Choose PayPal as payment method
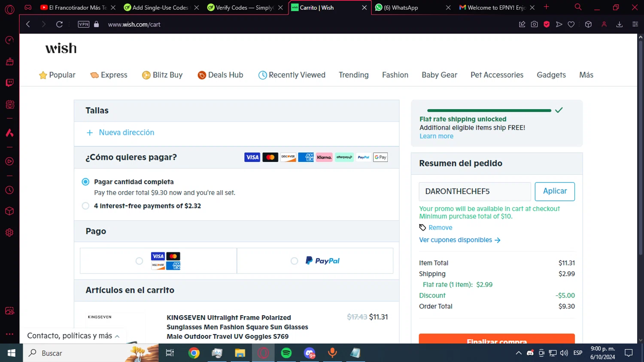This screenshot has width=644, height=362. click(294, 261)
